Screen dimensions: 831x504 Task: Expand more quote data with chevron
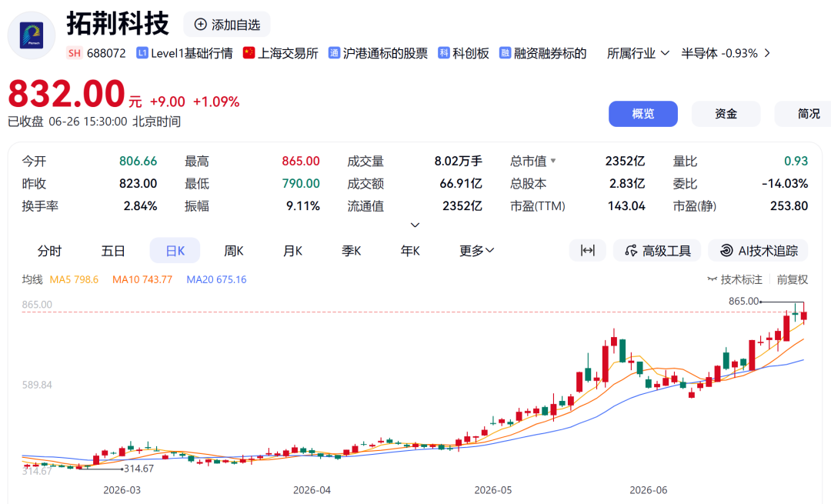(x=415, y=225)
